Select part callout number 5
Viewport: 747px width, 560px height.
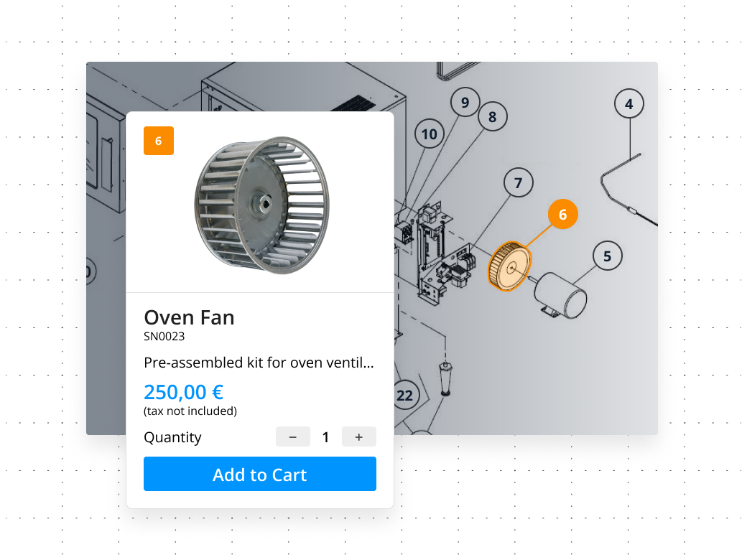point(608,256)
